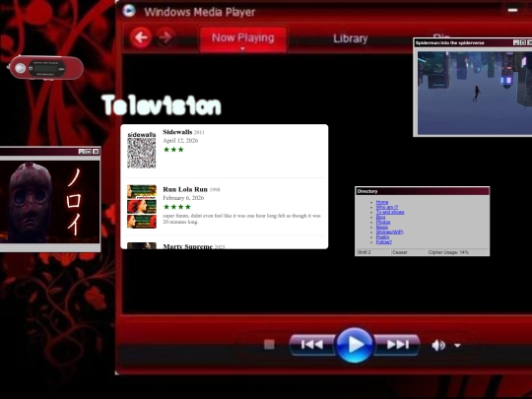Click the red MP3 player gadget
The image size is (532, 399).
[x=46, y=68]
